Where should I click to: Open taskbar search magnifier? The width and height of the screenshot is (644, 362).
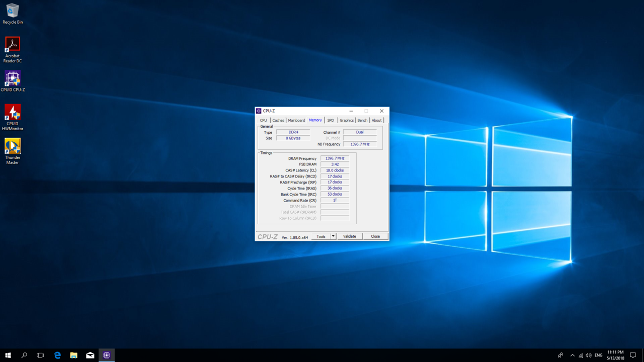24,355
